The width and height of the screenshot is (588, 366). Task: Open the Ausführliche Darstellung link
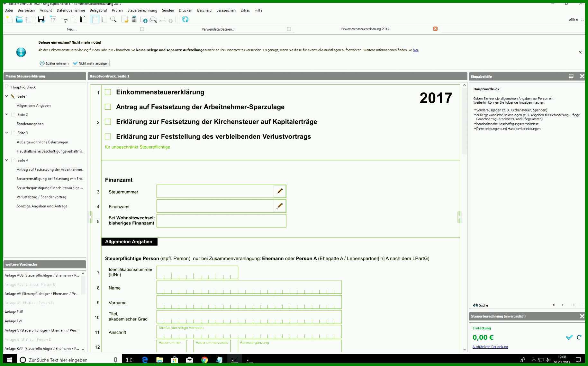[490, 347]
